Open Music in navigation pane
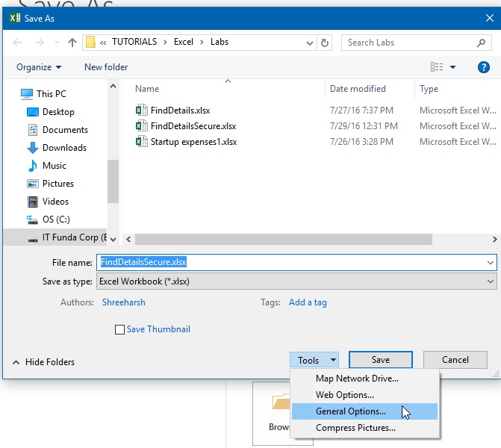 tap(54, 166)
